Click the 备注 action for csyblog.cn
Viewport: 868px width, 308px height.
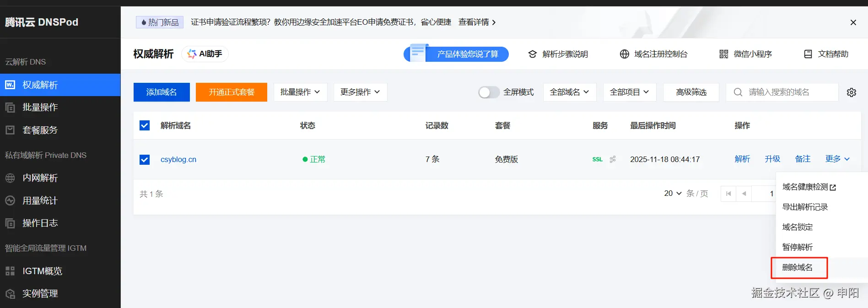(803, 159)
